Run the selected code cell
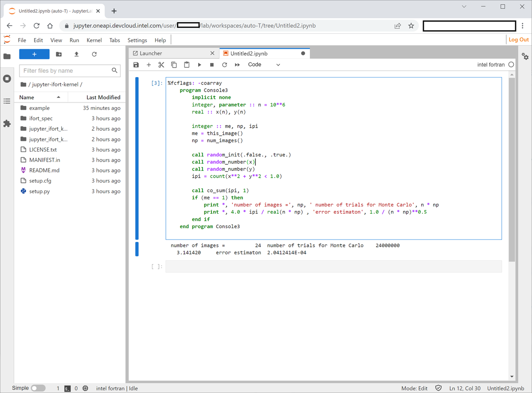The height and width of the screenshot is (393, 532). (199, 65)
